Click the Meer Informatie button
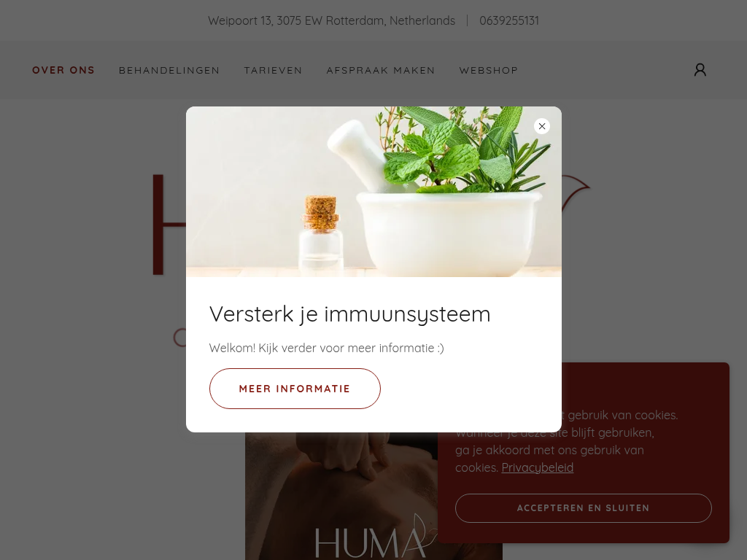 click(x=295, y=389)
